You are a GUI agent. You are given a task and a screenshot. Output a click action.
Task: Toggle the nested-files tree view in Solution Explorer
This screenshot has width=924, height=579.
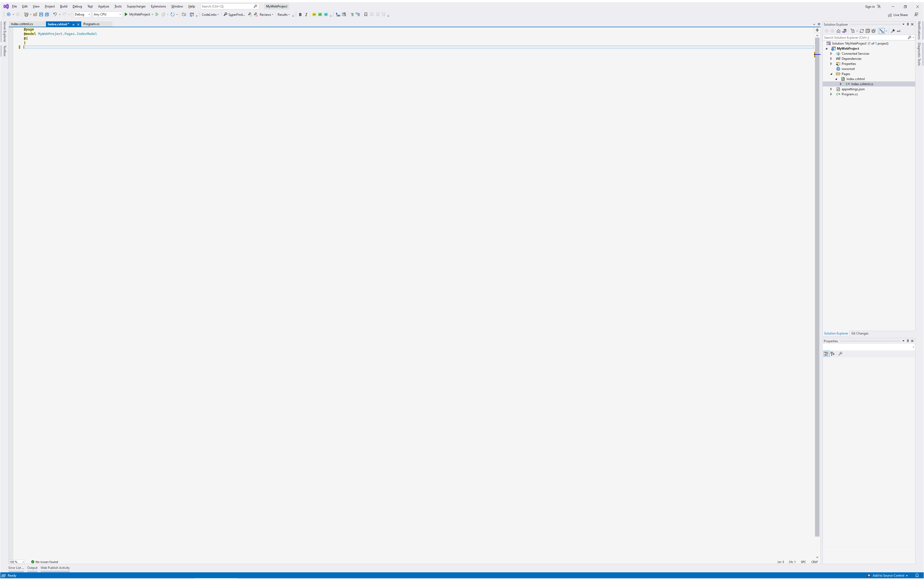[x=882, y=31]
